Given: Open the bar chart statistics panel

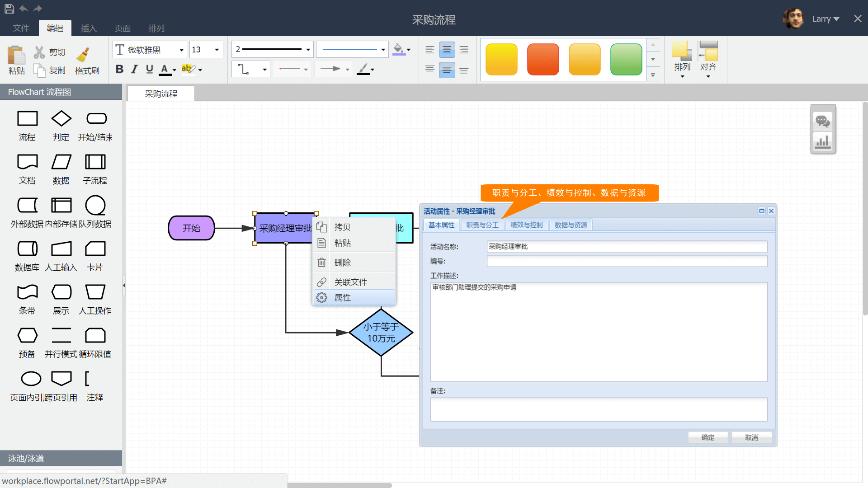Looking at the screenshot, I should click(x=822, y=142).
